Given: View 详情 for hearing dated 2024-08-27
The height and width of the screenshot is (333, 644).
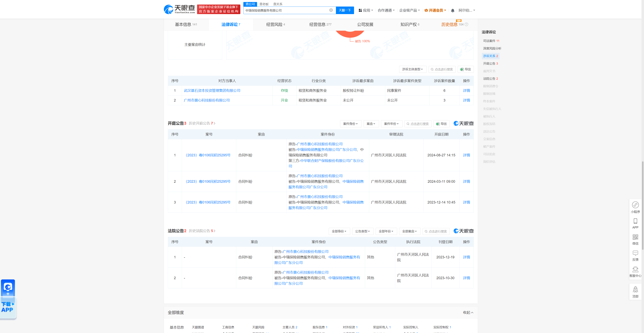Looking at the screenshot, I should 466,155.
